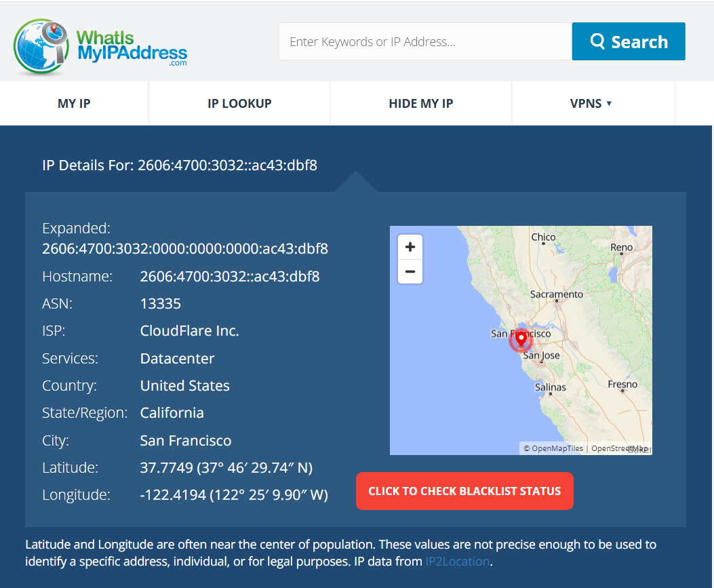Select the State/Region value California
714x588 pixels.
pyautogui.click(x=172, y=412)
